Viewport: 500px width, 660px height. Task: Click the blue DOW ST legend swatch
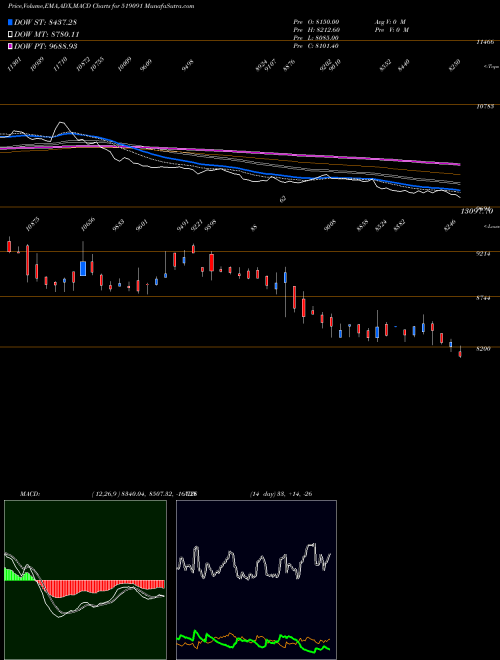coord(10,22)
